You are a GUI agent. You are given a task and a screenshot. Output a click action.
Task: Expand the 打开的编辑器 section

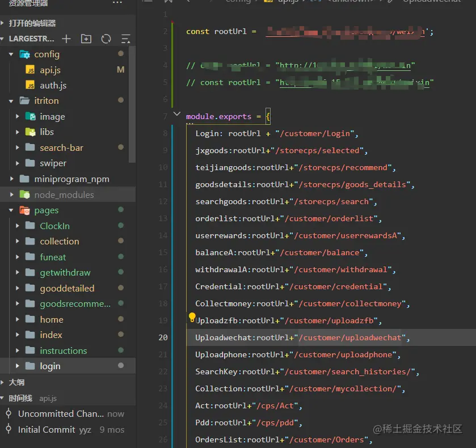2,23
